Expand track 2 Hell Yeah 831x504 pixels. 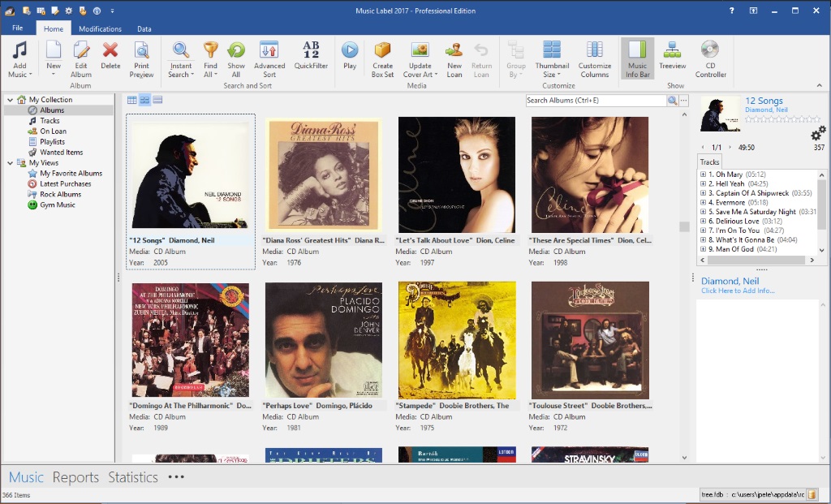tap(703, 184)
